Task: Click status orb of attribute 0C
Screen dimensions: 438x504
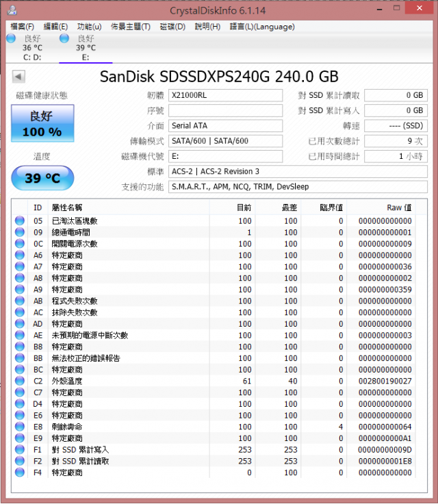Action: [x=20, y=243]
